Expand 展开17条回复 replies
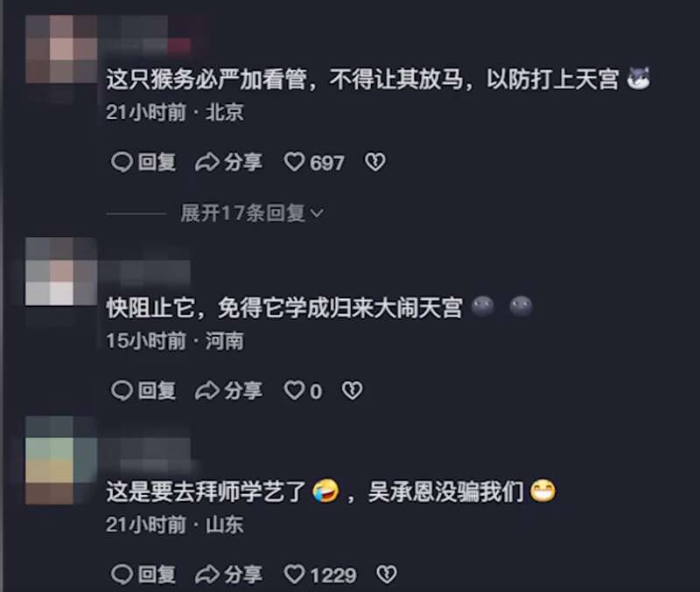This screenshot has height=592, width=700. pos(252,213)
